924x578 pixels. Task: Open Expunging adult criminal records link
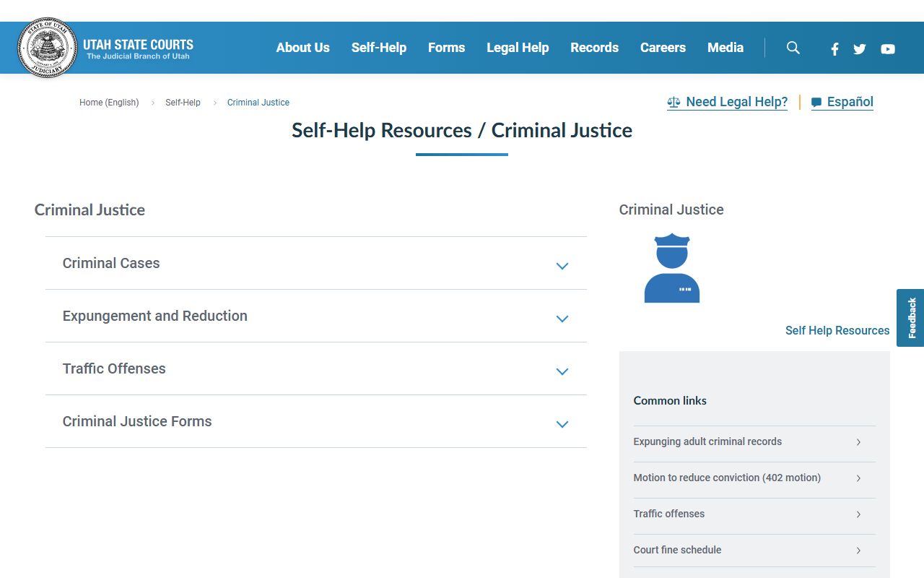point(707,441)
